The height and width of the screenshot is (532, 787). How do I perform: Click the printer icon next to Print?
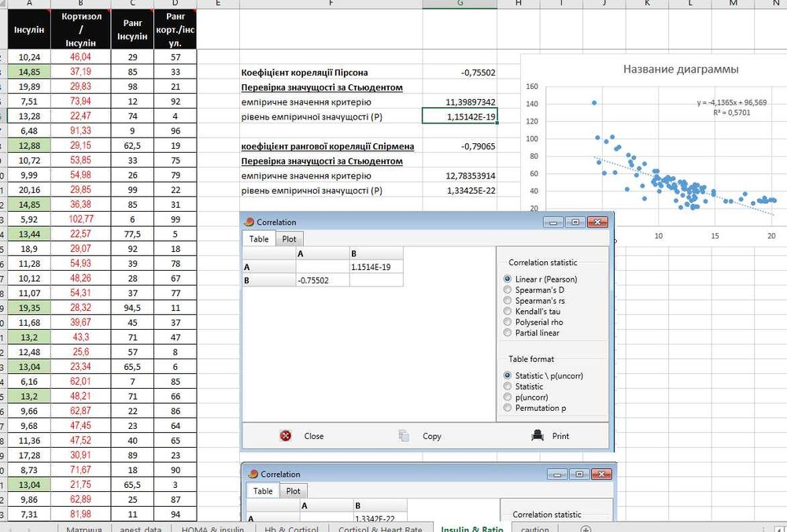point(538,435)
